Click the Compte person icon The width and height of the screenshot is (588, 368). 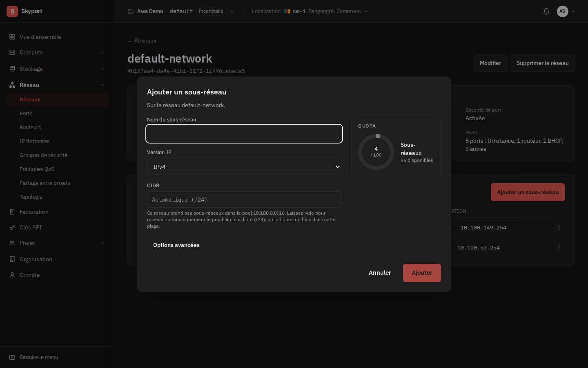[x=12, y=275]
